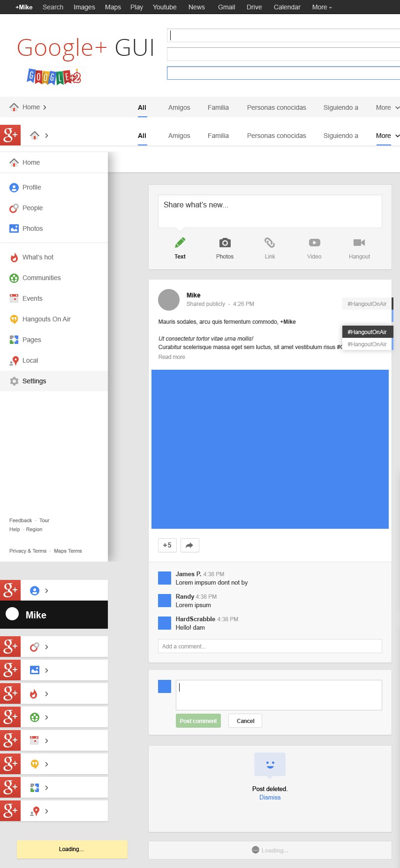Expand the g+ events row chevron
This screenshot has width=400, height=868.
point(46,741)
